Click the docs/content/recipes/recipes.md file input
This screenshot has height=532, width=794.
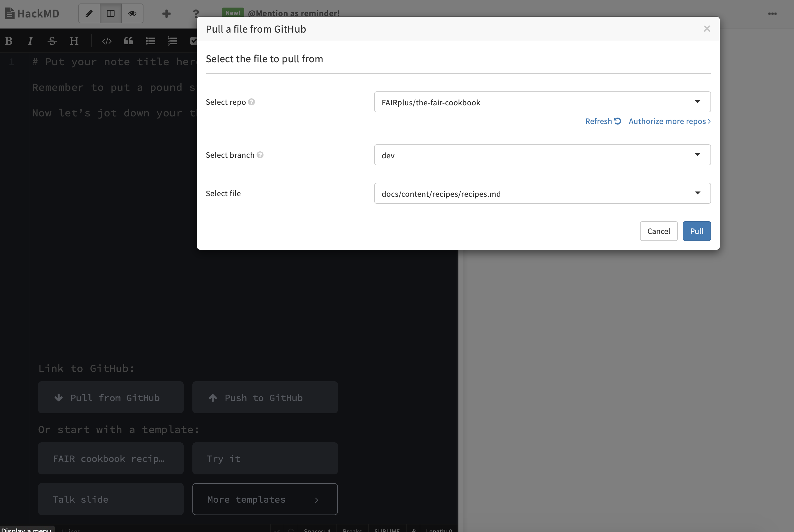[x=542, y=193]
